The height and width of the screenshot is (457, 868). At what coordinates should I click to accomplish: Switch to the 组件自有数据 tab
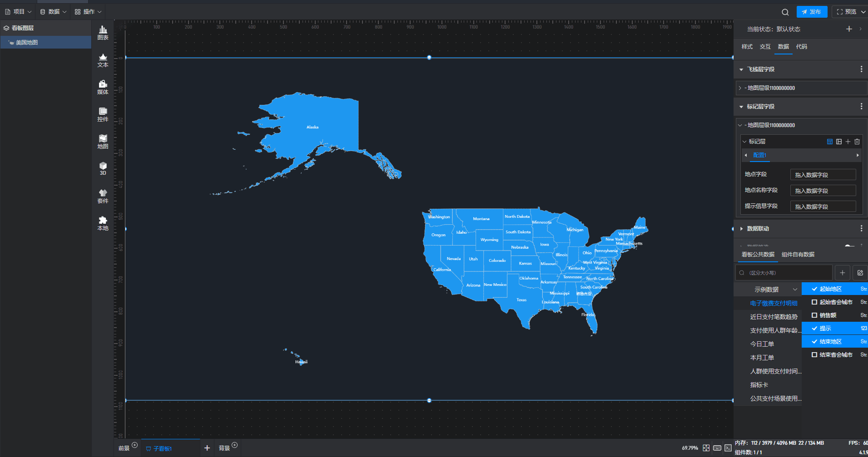(x=798, y=255)
